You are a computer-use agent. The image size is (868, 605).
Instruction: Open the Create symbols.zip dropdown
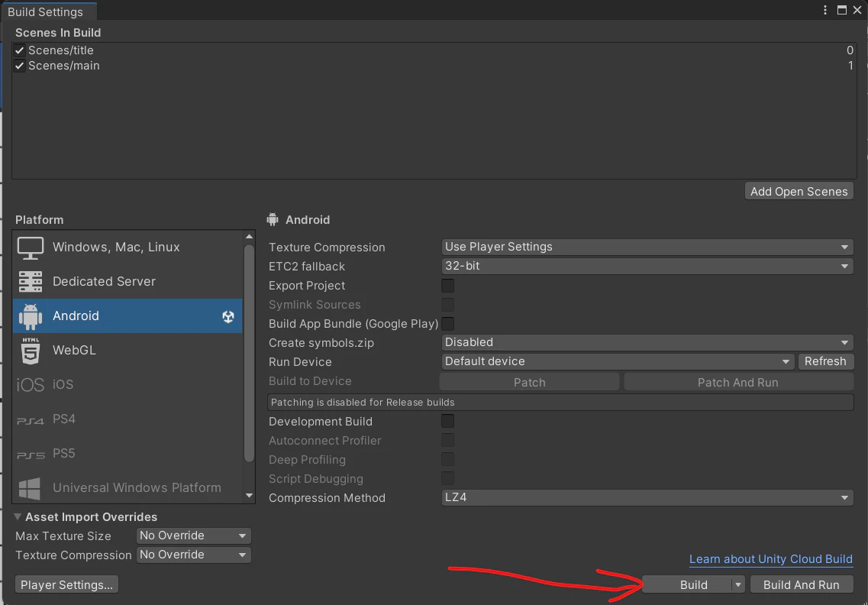click(647, 342)
